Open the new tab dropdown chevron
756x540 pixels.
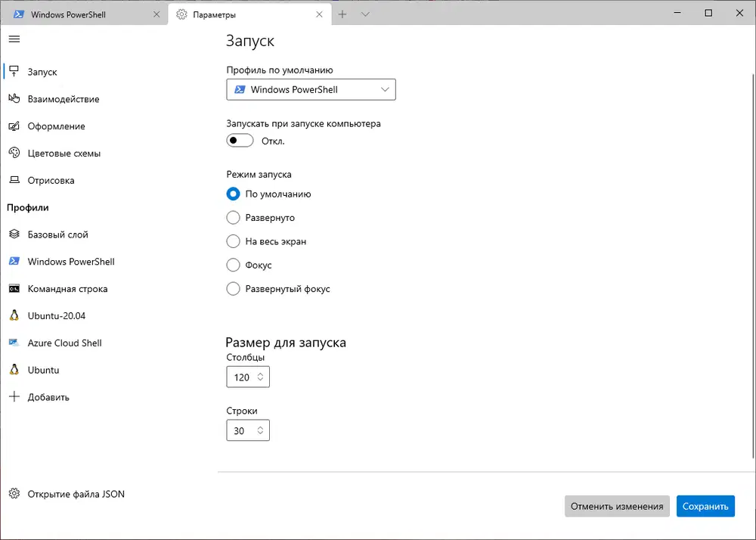[x=365, y=14]
